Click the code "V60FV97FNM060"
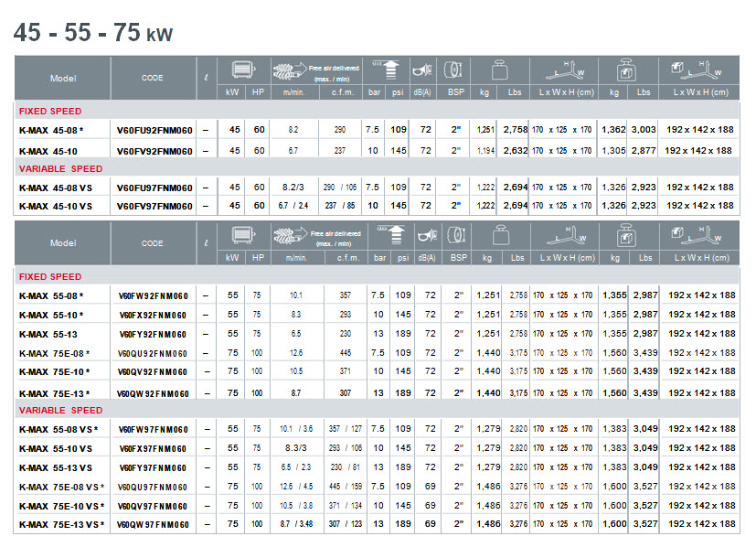This screenshot has height=547, width=756. (x=154, y=207)
